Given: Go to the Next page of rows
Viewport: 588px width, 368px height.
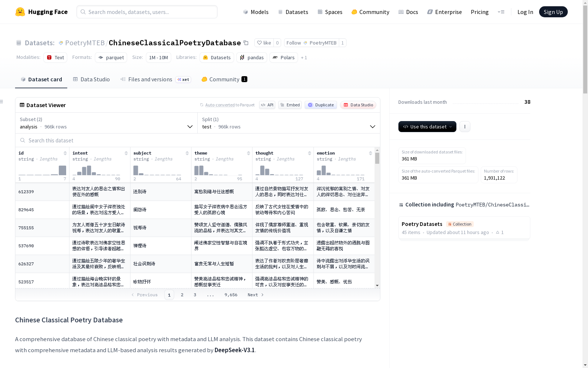Looking at the screenshot, I should pos(256,295).
